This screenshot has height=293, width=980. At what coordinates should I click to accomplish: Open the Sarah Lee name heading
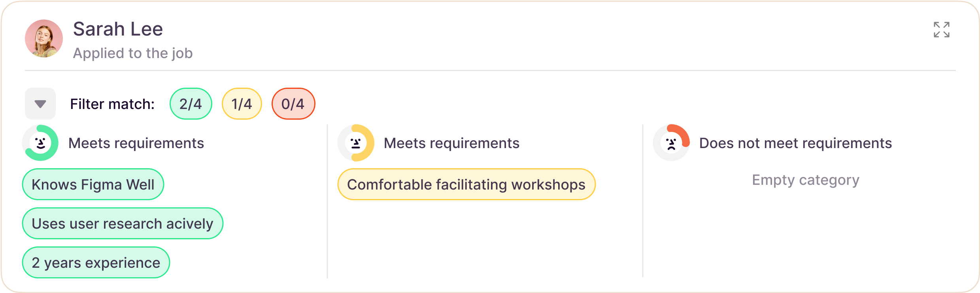point(118,29)
